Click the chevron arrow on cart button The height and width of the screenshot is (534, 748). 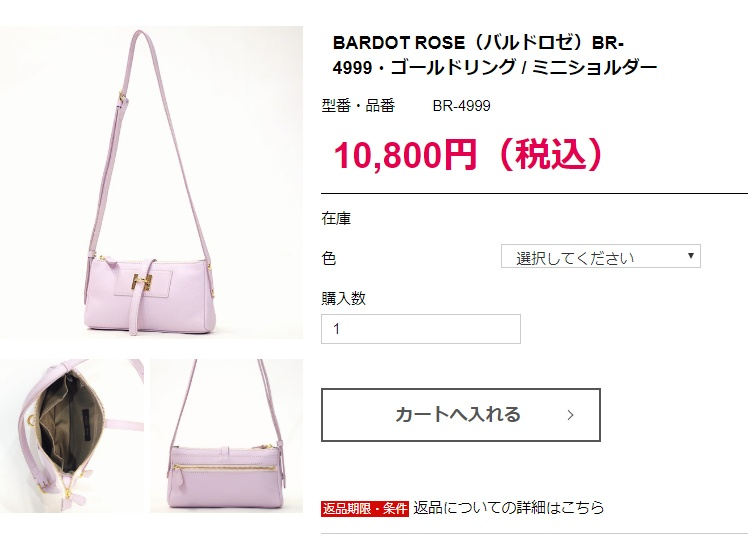[x=571, y=415]
